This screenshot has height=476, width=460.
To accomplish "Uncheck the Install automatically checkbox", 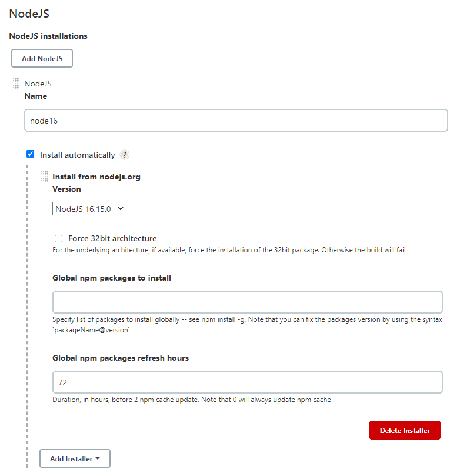I will 31,154.
